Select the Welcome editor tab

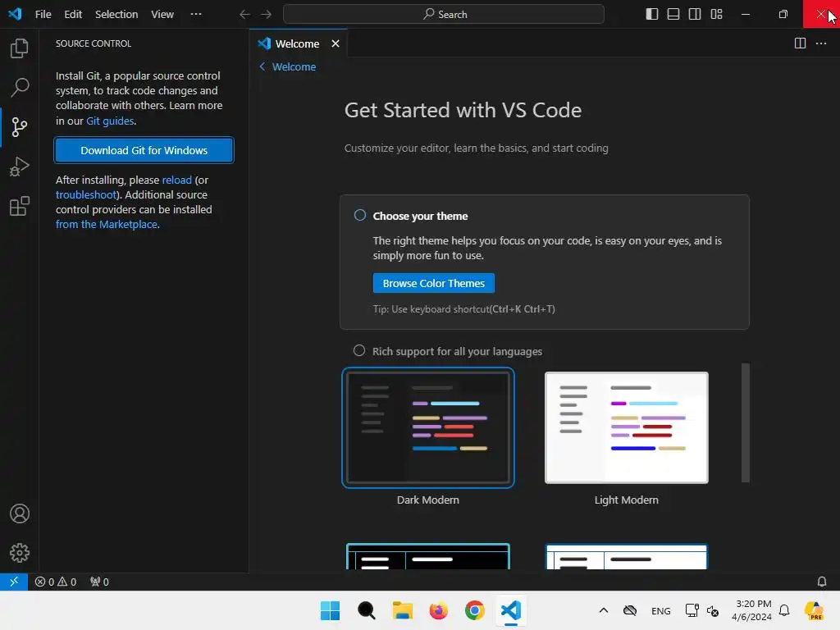pos(299,43)
